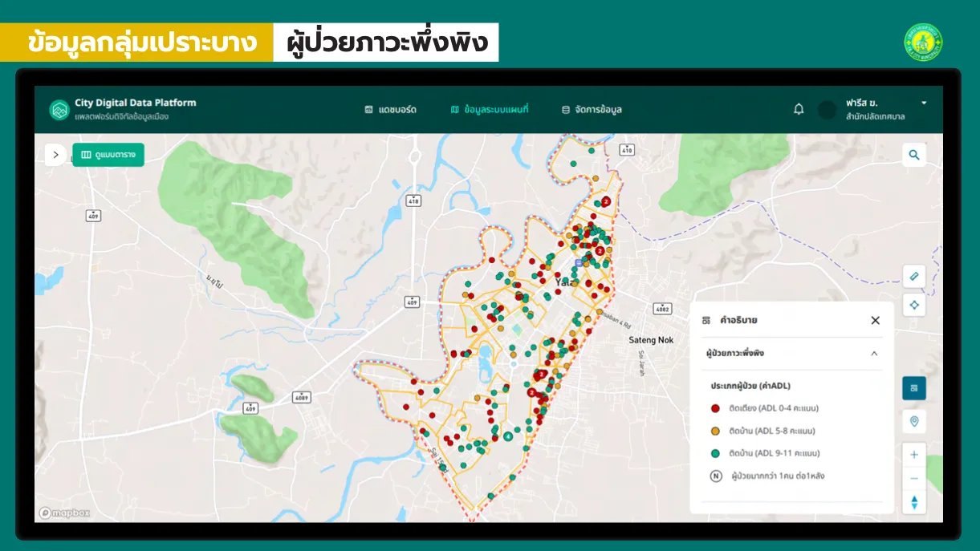Click the City Digital Data Platform logo

pyautogui.click(x=59, y=110)
